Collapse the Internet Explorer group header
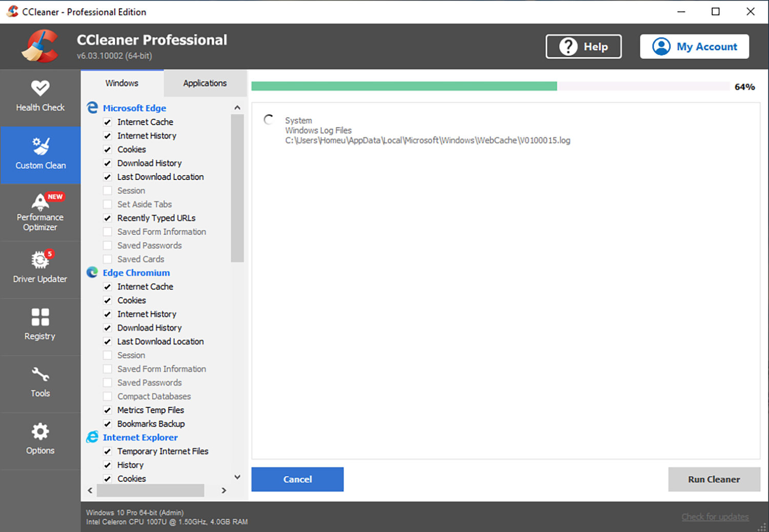This screenshot has width=769, height=532. tap(140, 437)
